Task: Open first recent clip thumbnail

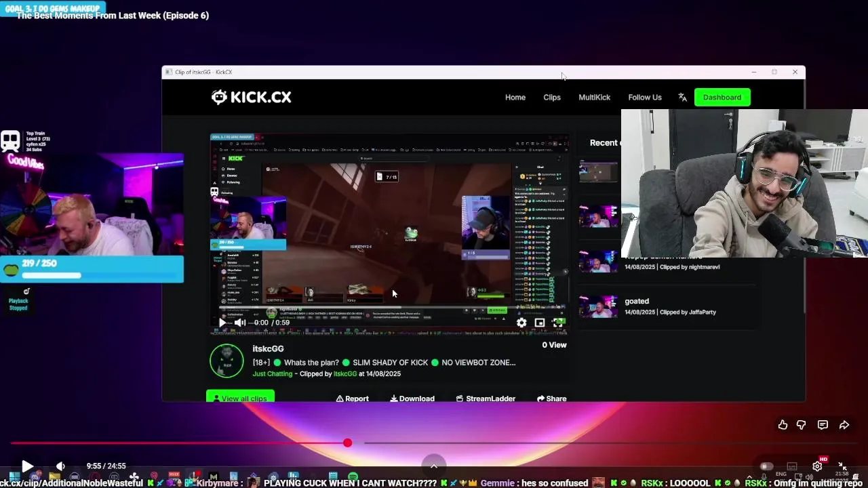Action: 598,171
